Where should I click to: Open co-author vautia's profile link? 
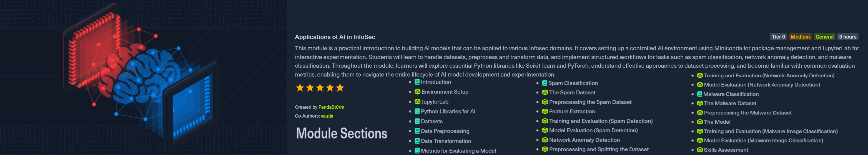click(x=327, y=116)
